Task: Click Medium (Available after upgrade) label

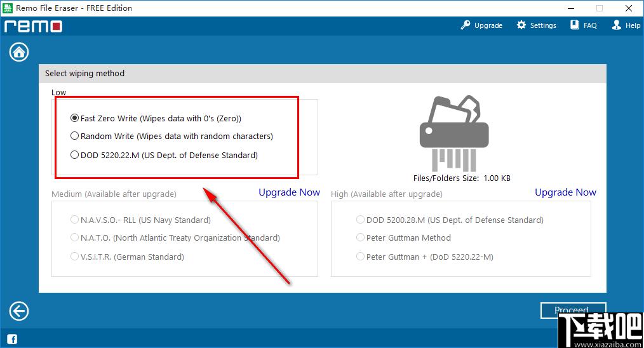Action: point(114,194)
